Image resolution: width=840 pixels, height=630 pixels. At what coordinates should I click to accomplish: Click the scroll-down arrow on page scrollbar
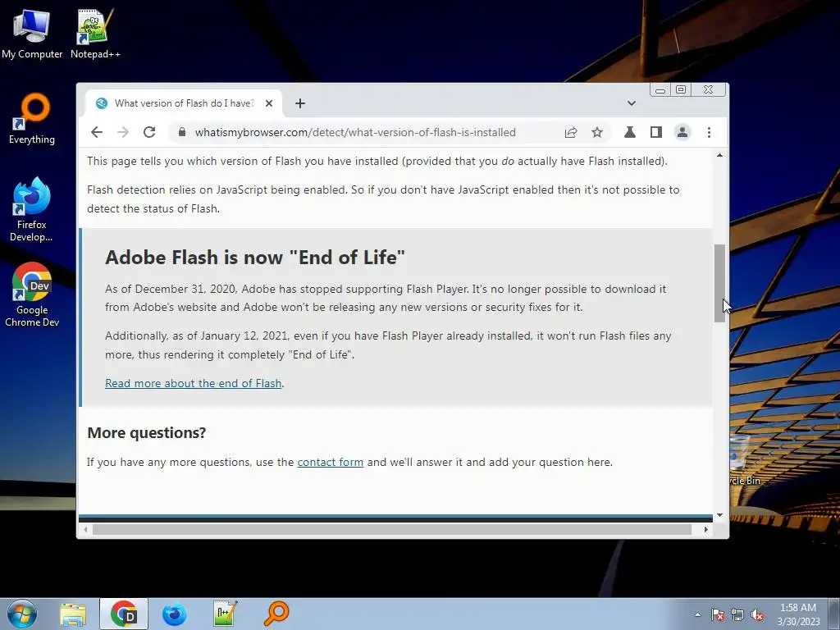coord(719,515)
